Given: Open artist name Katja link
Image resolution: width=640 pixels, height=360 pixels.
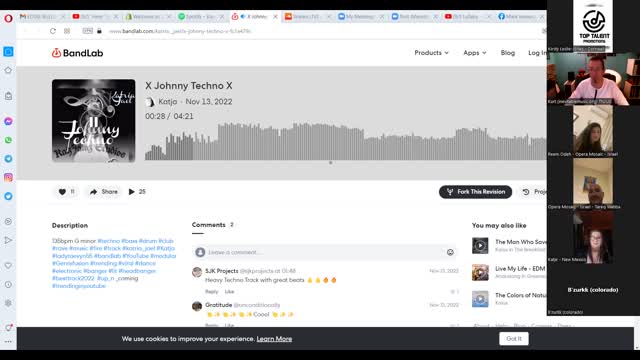Looking at the screenshot, I should click(x=168, y=102).
